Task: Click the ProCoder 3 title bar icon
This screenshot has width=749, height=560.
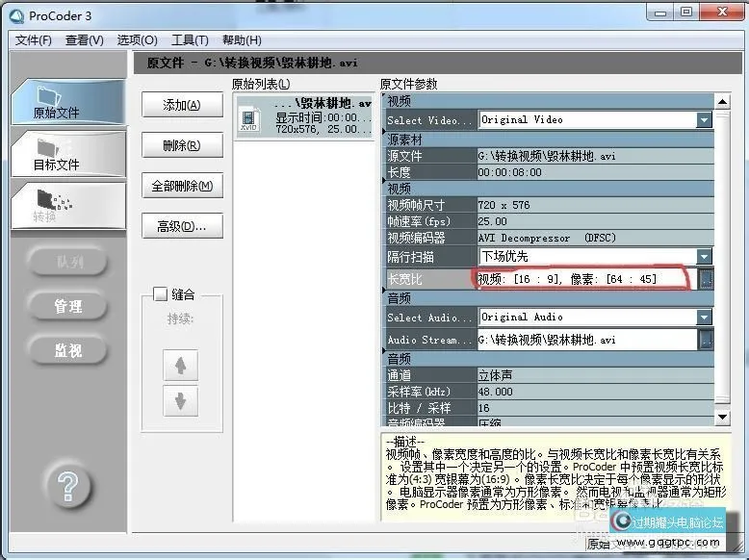Action: (x=16, y=15)
